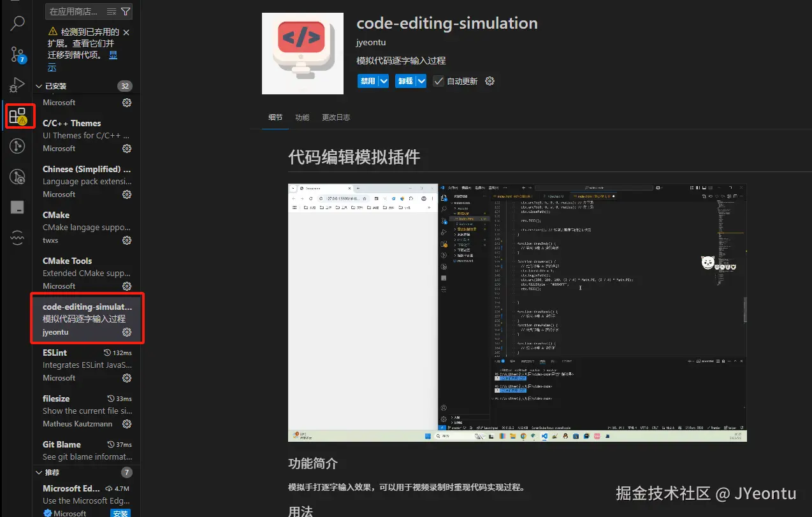The width and height of the screenshot is (812, 517).
Task: Select ESLint extension item
Action: pyautogui.click(x=87, y=365)
